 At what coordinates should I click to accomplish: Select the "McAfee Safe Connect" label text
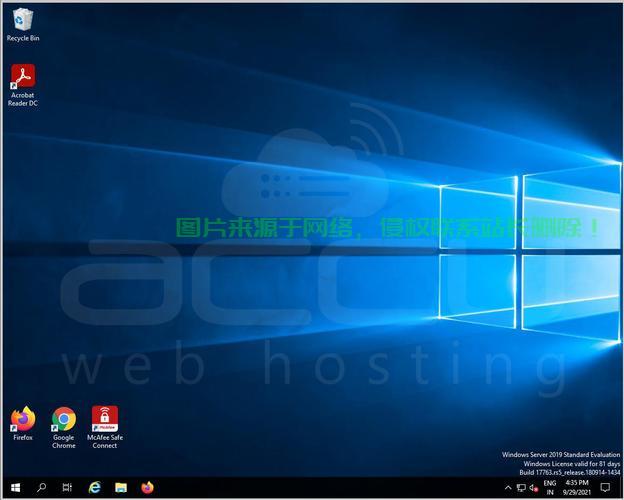point(105,441)
